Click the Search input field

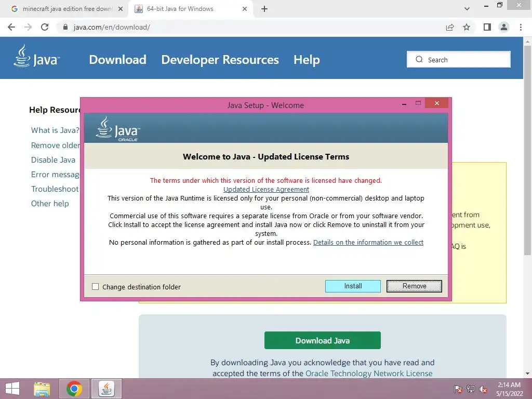point(458,59)
